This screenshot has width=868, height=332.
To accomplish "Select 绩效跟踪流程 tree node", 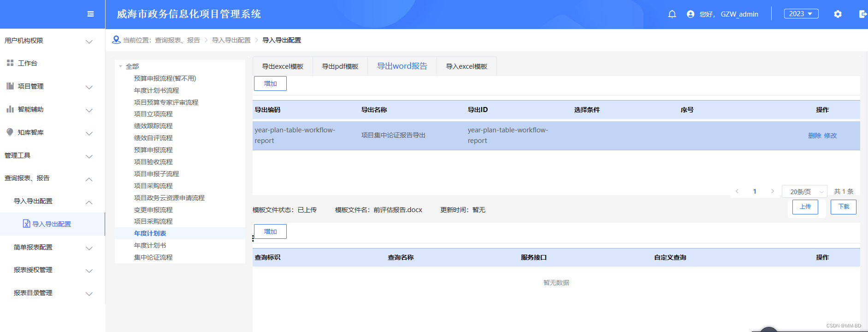I will point(153,126).
